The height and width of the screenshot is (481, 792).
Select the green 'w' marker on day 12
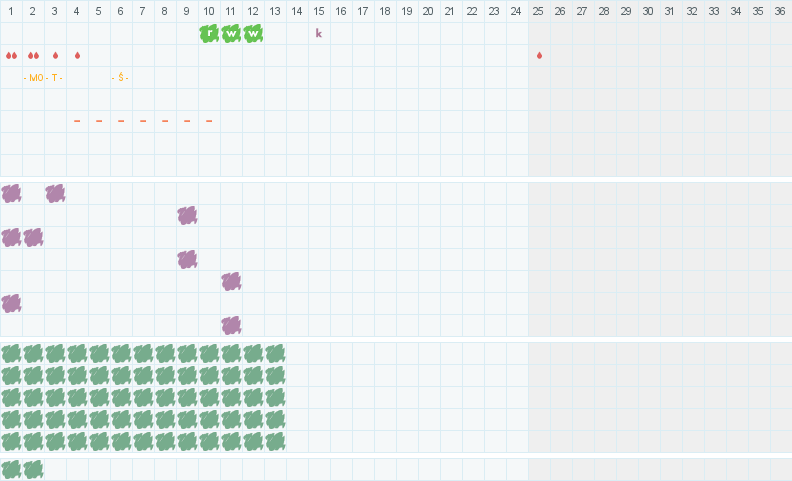click(x=253, y=33)
